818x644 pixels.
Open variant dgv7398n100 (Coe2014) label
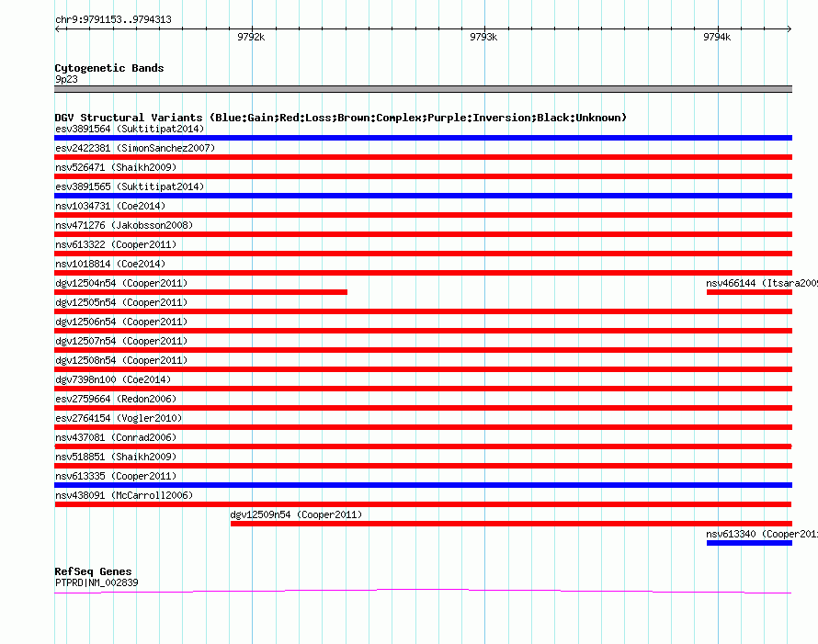(x=113, y=379)
